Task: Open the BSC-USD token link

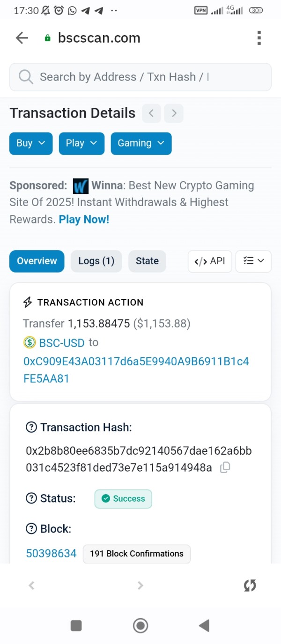Action: click(x=61, y=343)
